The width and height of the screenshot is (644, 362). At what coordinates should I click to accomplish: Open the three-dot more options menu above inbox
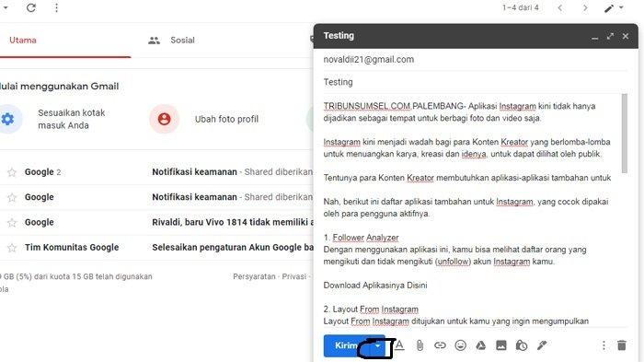57,7
